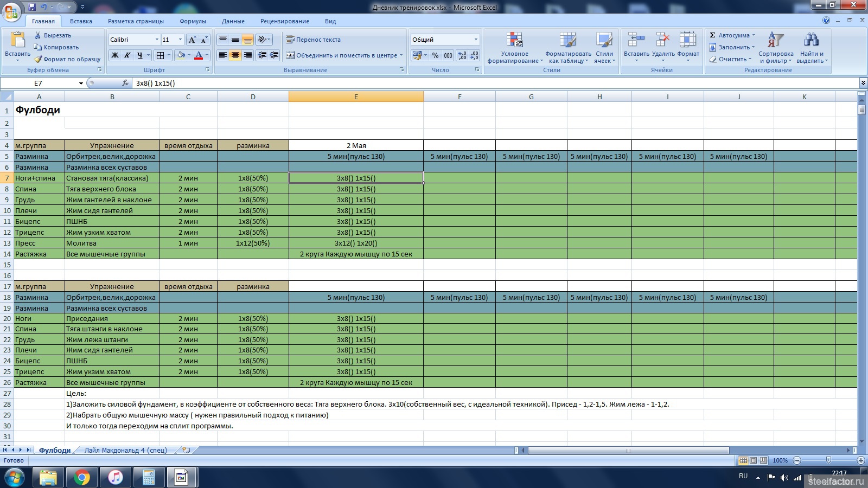Decrease decimal places
The image size is (868, 488).
[x=474, y=55]
